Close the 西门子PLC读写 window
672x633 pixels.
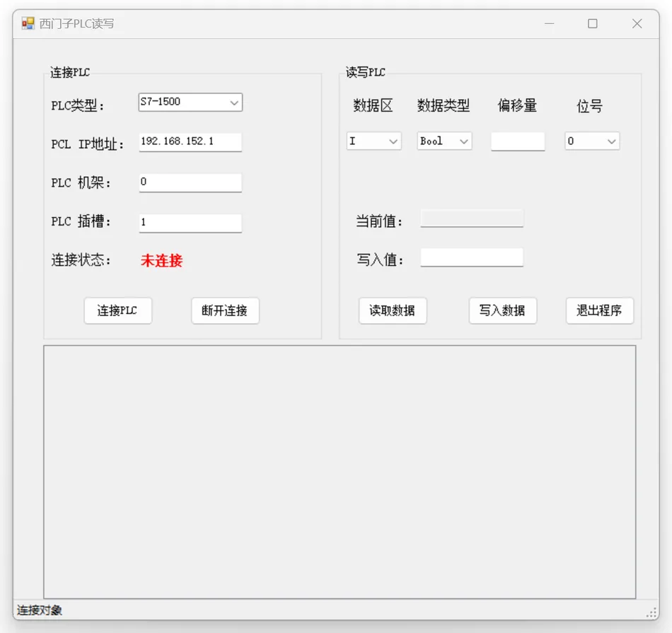(x=637, y=23)
